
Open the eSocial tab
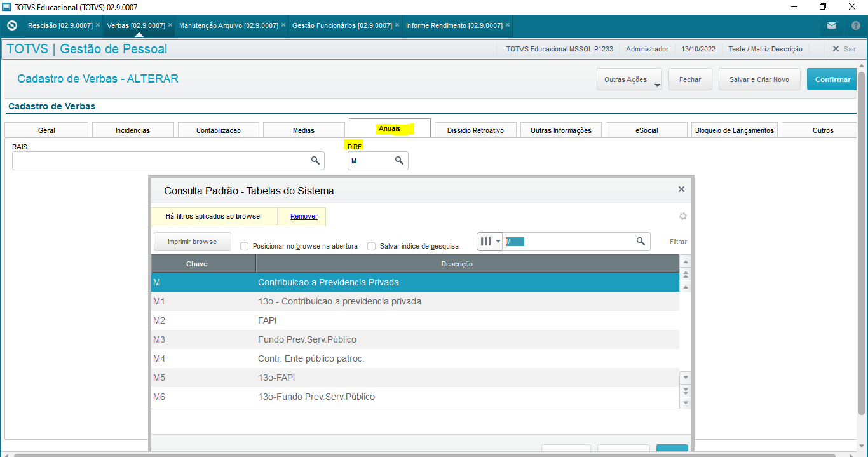[646, 130]
